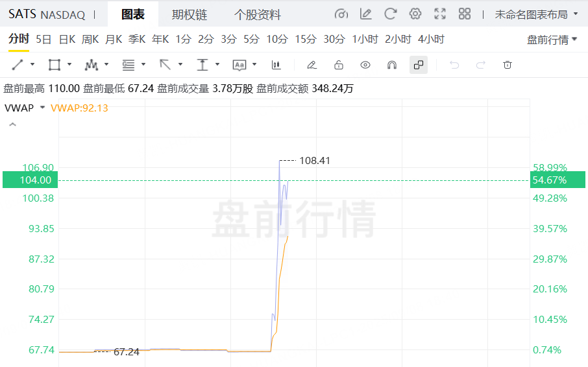This screenshot has width=588, height=367.
Task: Toggle drawings visibility eye icon
Action: pos(365,65)
